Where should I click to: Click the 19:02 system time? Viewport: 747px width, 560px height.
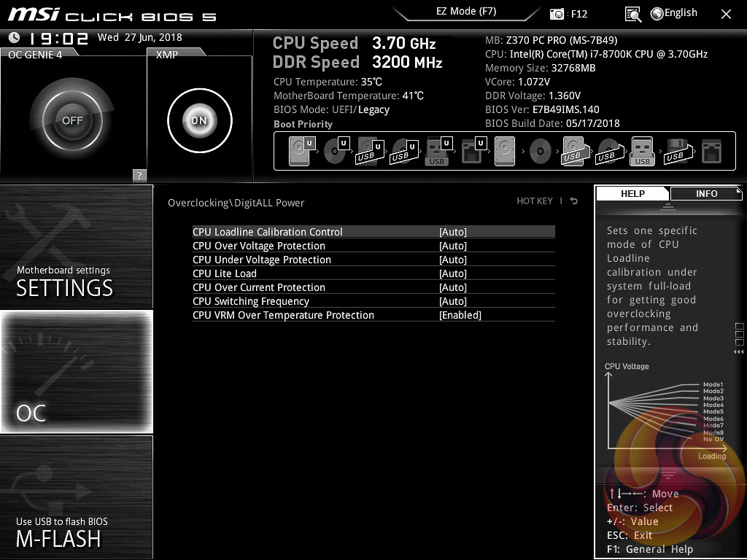click(x=59, y=38)
